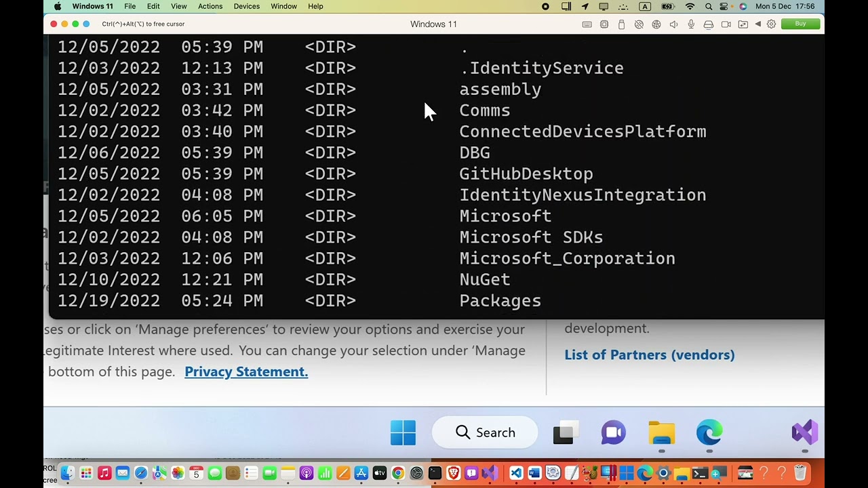Check the battery status icon in the menu bar
Image resolution: width=868 pixels, height=488 pixels.
[667, 6]
